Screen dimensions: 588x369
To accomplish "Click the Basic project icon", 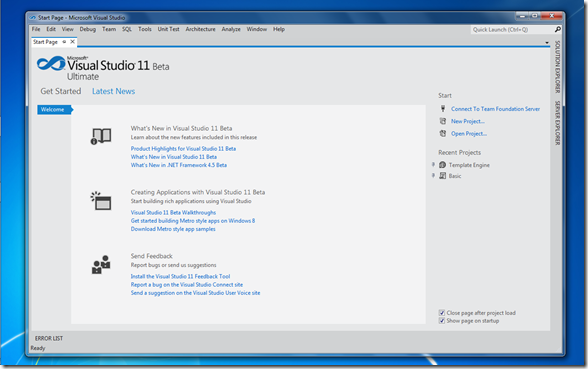I will tap(442, 176).
